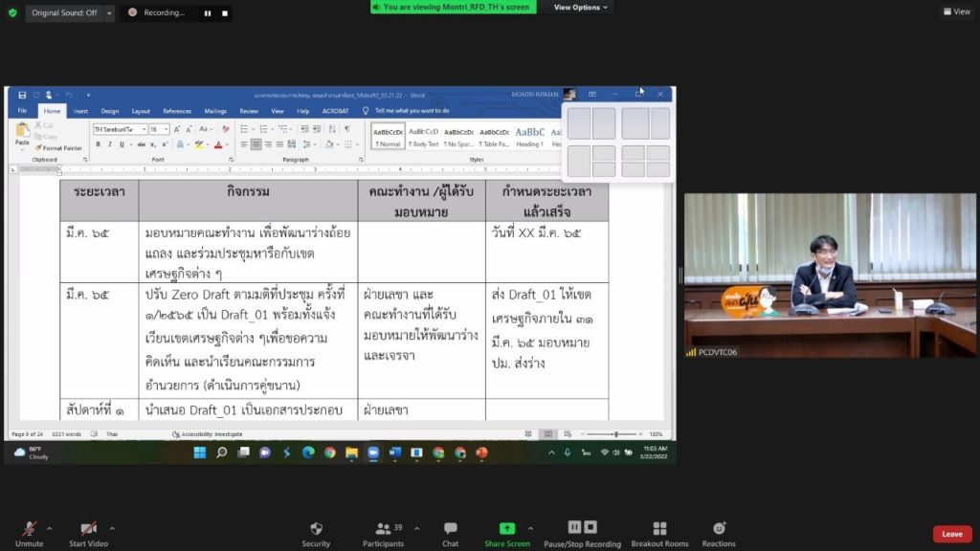This screenshot has width=980, height=551.
Task: Click Pause/Stop Recording in Zoom toolbar
Action: click(582, 535)
